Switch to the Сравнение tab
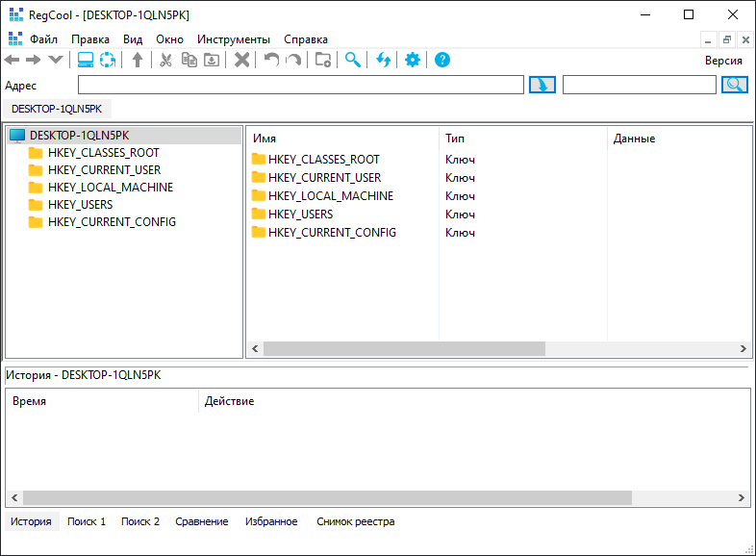Image resolution: width=756 pixels, height=556 pixels. coord(202,521)
